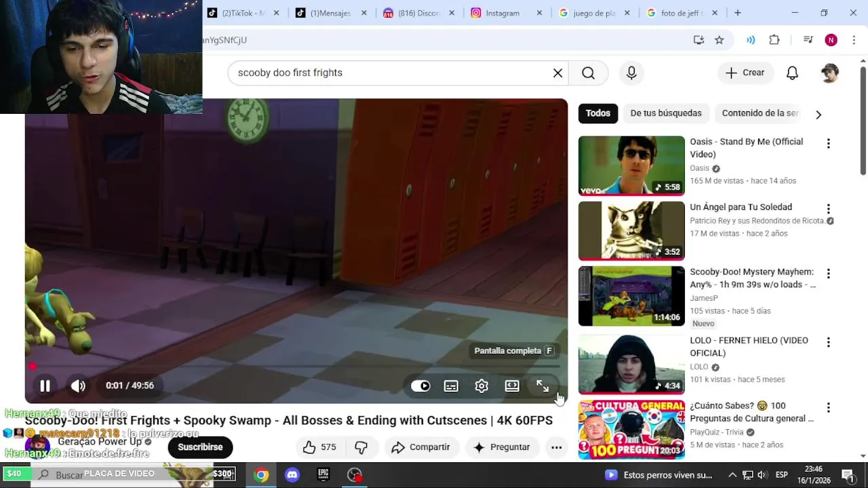Like the video with thumbs up 575
Screen dimensions: 868x488
(x=320, y=447)
